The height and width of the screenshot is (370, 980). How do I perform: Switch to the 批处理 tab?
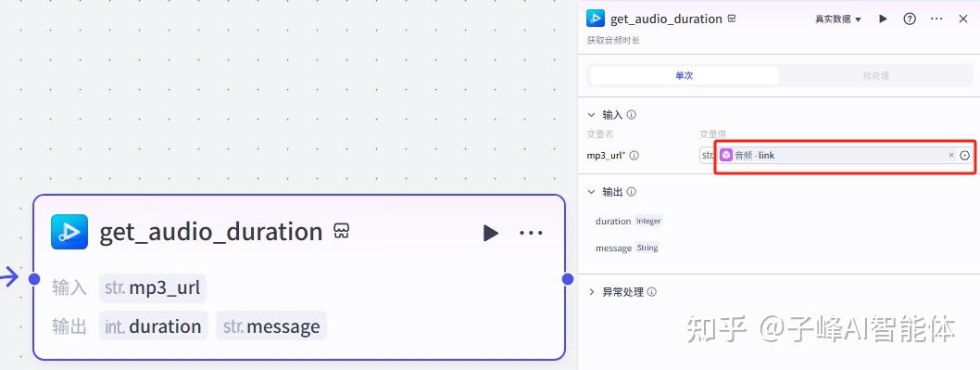[x=875, y=76]
